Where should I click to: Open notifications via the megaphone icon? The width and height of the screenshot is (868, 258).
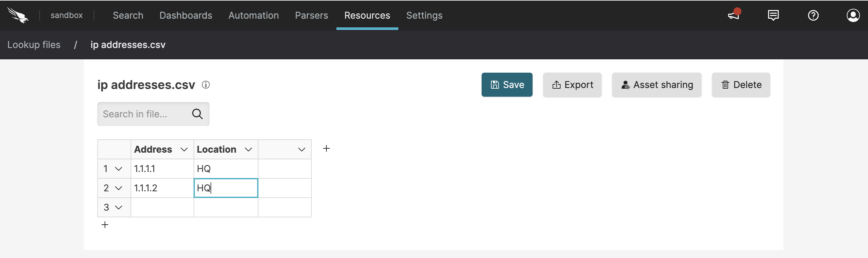pos(733,15)
